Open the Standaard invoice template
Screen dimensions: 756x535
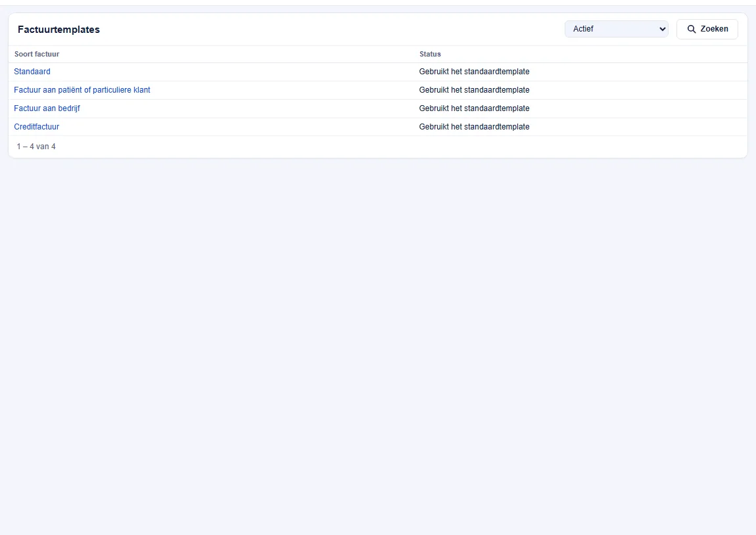[32, 72]
